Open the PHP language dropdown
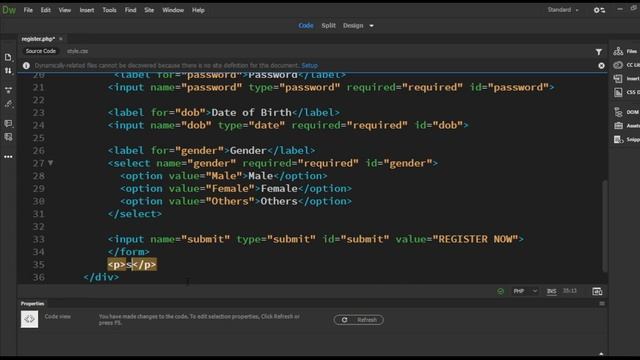The width and height of the screenshot is (640, 360). click(525, 291)
